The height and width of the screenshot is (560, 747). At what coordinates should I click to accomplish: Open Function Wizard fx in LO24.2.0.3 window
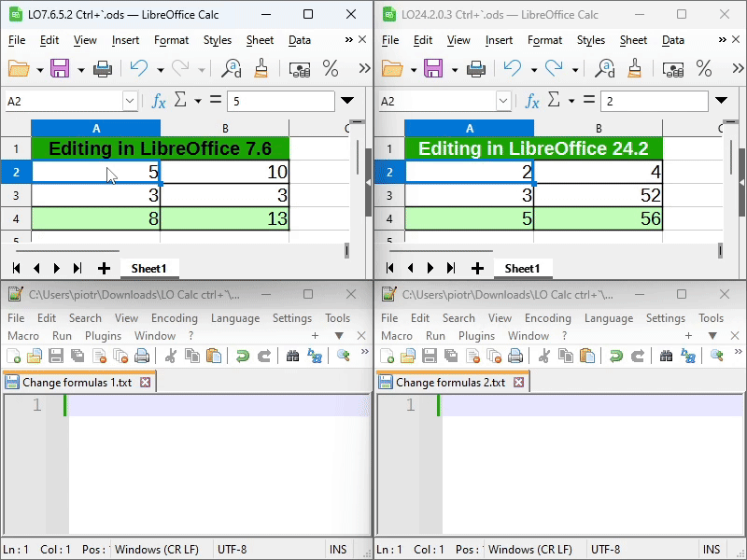531,101
